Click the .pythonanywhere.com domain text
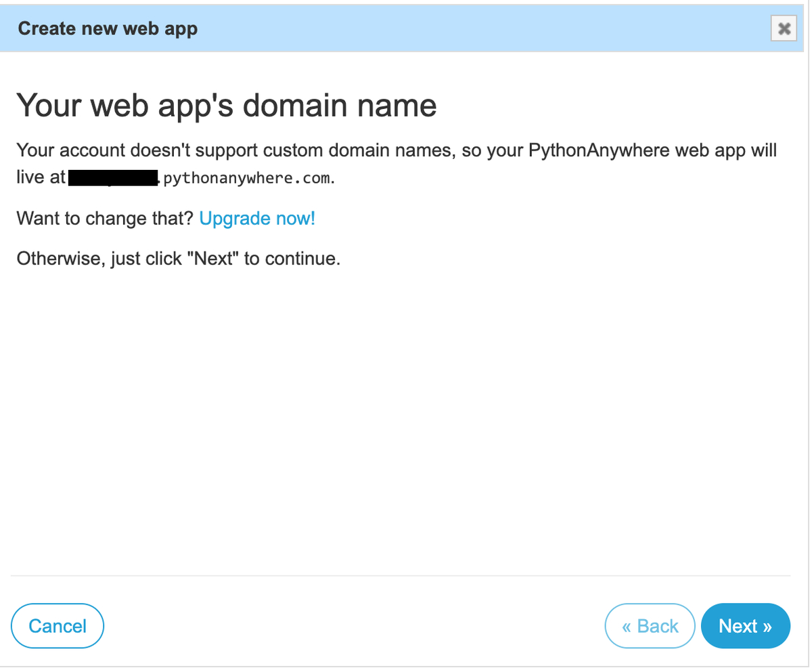Image resolution: width=812 pixels, height=670 pixels. click(246, 179)
